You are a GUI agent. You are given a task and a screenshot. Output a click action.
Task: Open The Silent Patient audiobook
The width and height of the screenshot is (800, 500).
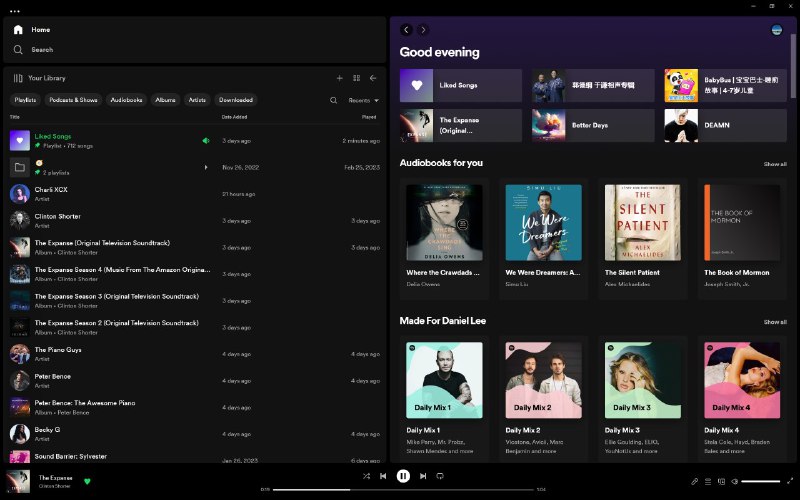(642, 238)
